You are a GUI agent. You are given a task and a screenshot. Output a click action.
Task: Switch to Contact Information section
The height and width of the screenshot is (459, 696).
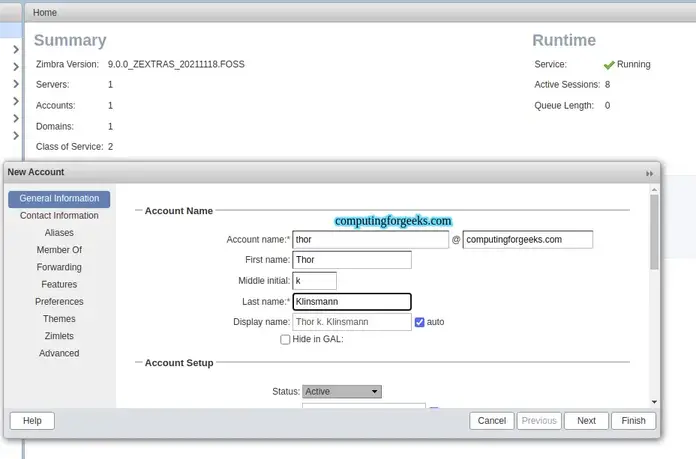pos(59,215)
